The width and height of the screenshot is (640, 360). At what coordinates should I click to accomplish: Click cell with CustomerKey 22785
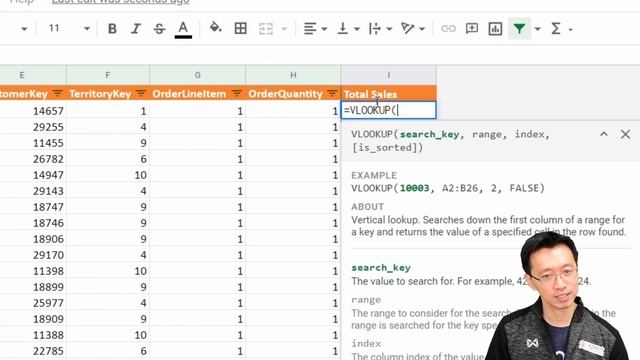pos(33,351)
